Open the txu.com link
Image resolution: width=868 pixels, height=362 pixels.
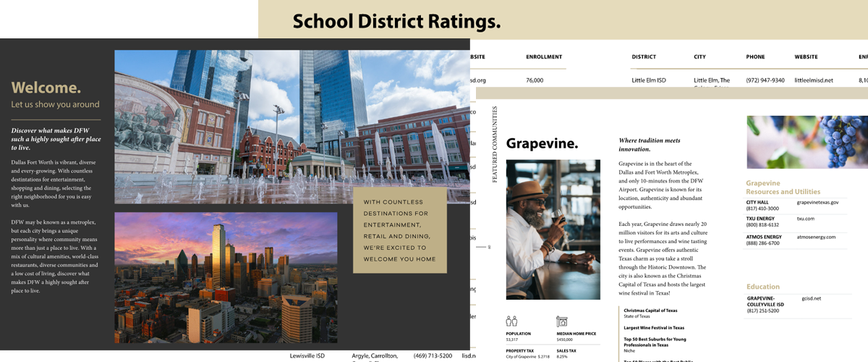tap(805, 218)
